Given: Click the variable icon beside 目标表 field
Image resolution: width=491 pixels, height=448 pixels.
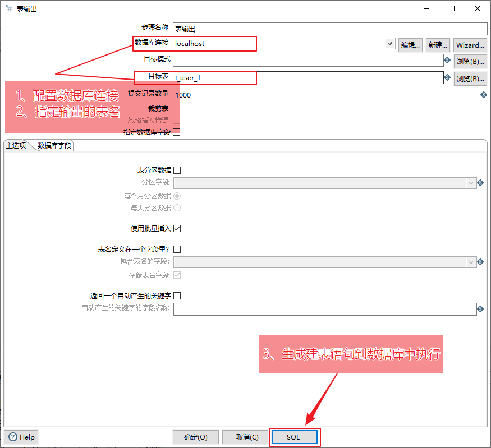Looking at the screenshot, I should 447,77.
